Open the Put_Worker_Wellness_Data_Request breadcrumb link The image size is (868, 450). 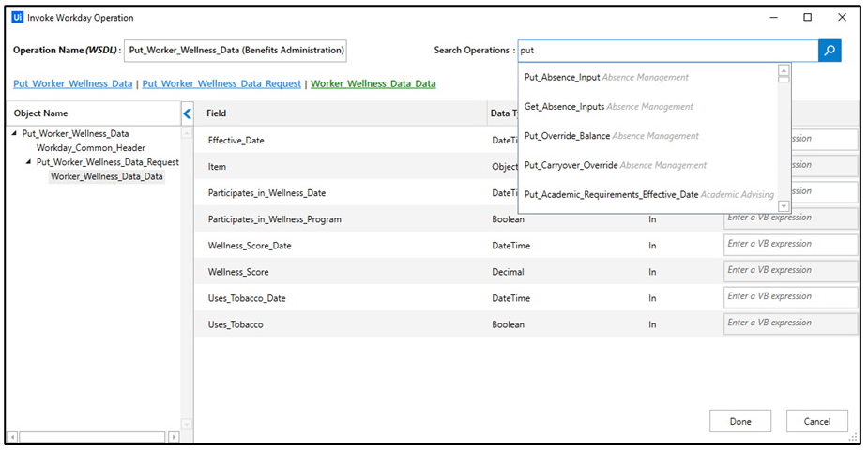pos(221,83)
